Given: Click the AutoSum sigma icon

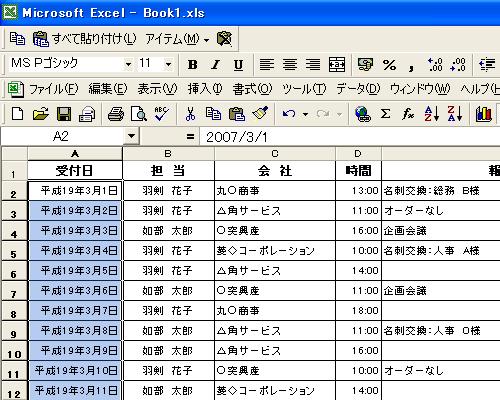Looking at the screenshot, I should click(x=385, y=114).
